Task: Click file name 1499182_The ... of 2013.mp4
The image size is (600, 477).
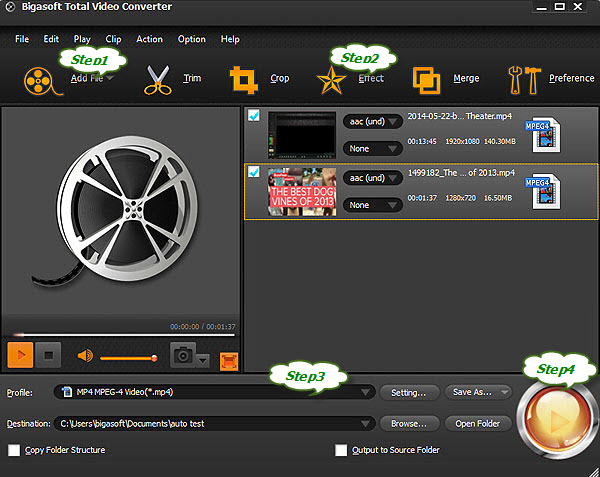Action: click(461, 173)
